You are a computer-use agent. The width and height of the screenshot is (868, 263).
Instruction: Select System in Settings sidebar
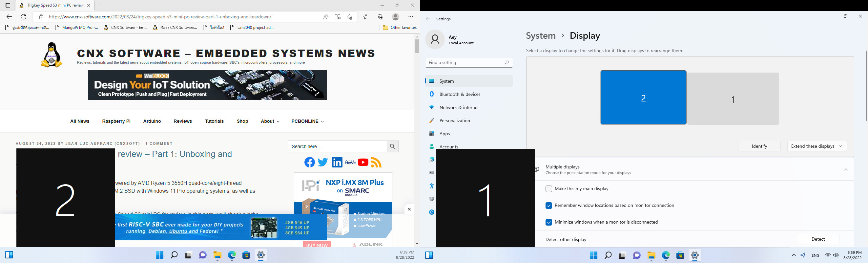(469, 81)
